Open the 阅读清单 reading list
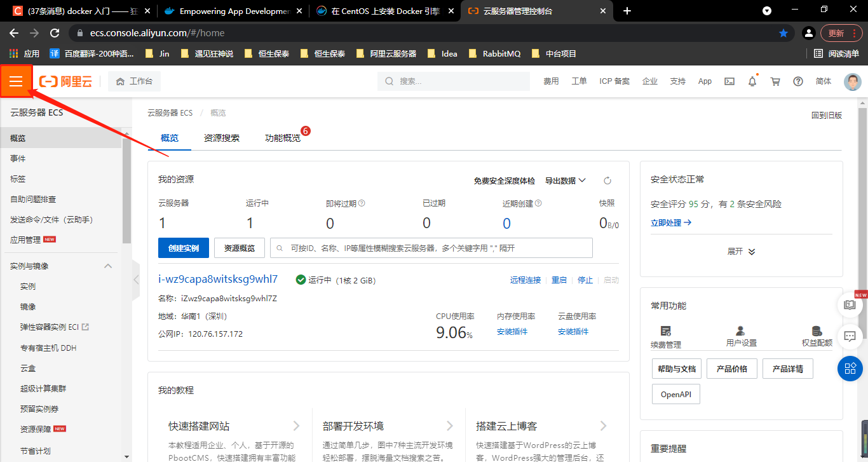This screenshot has height=462, width=868. [836, 53]
